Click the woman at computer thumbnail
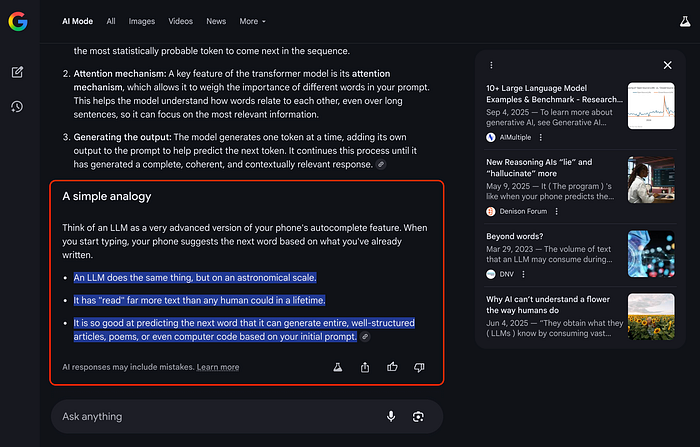The height and width of the screenshot is (447, 700). tap(651, 180)
